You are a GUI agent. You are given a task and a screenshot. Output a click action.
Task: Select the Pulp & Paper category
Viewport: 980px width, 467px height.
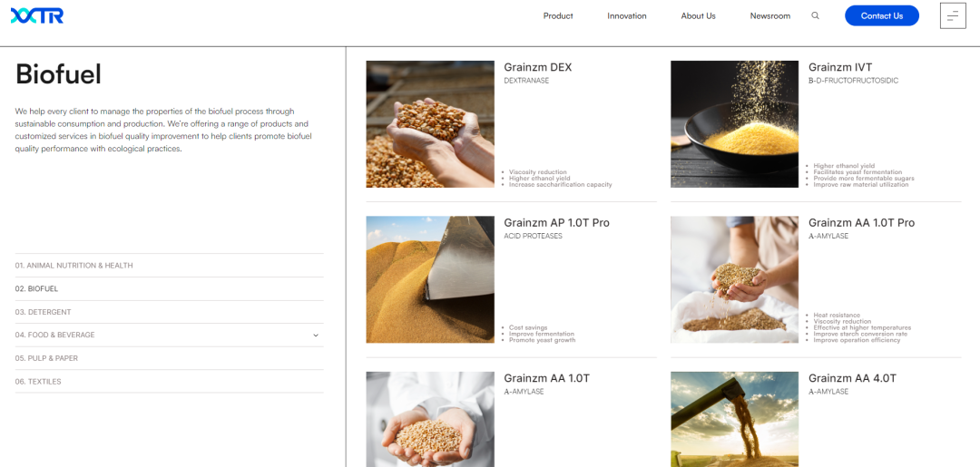coord(169,358)
